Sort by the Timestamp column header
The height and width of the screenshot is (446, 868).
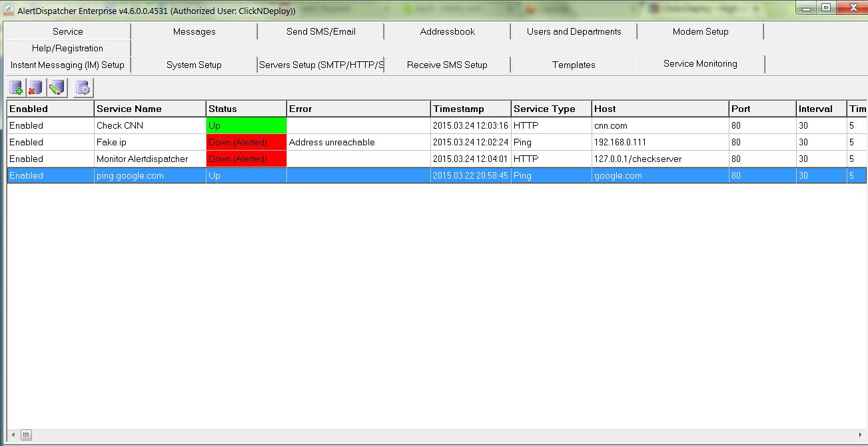(471, 109)
